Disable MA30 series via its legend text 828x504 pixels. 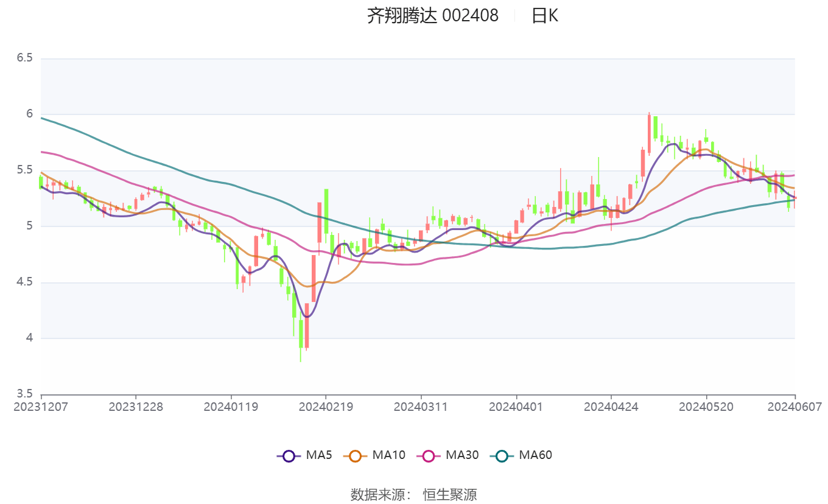[462, 455]
